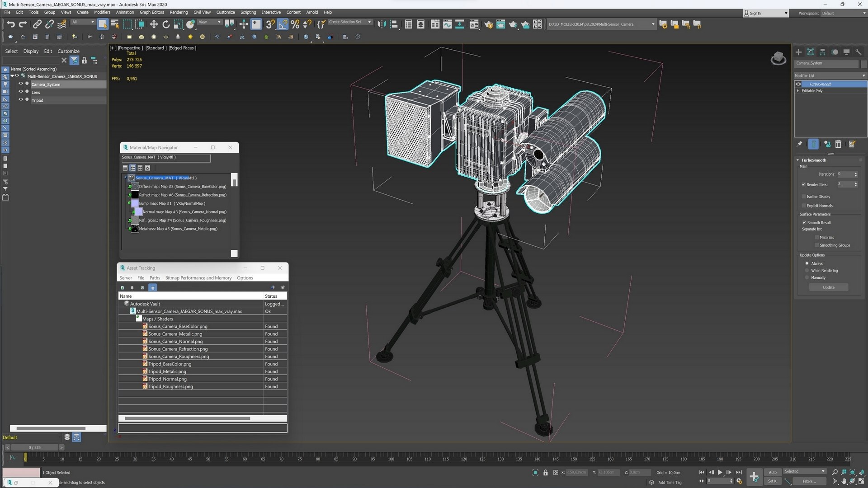The height and width of the screenshot is (488, 868).
Task: Open Bitmap Performance and Memory menu
Action: click(198, 278)
